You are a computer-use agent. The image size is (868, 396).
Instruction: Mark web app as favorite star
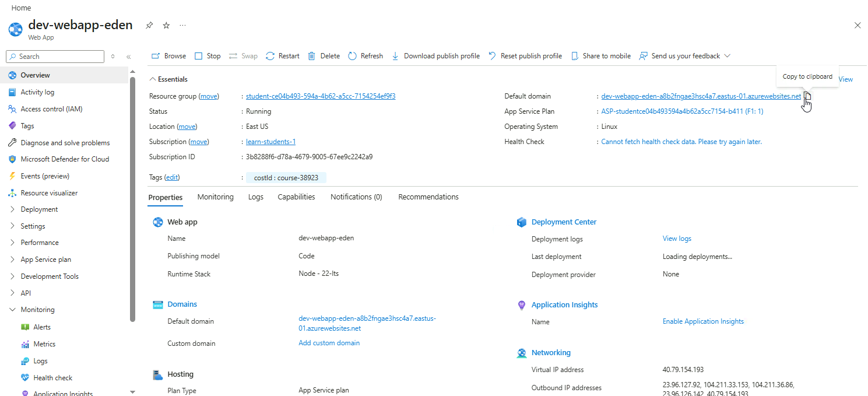click(166, 26)
